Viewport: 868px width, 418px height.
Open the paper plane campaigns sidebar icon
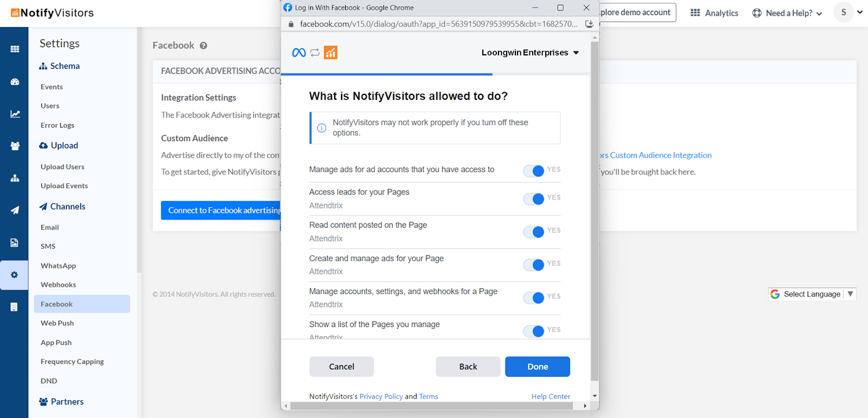[x=15, y=210]
